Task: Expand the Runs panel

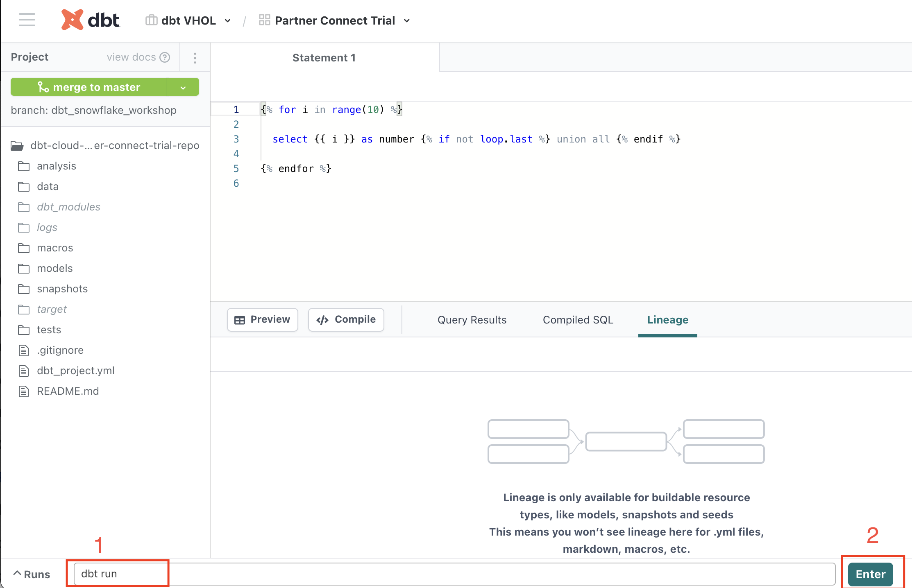Action: (32, 574)
